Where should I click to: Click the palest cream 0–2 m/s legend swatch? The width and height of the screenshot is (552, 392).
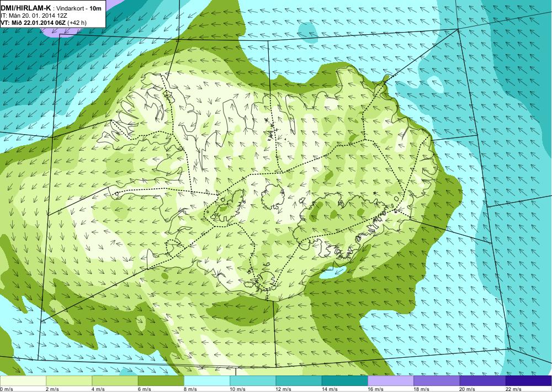pos(23,381)
